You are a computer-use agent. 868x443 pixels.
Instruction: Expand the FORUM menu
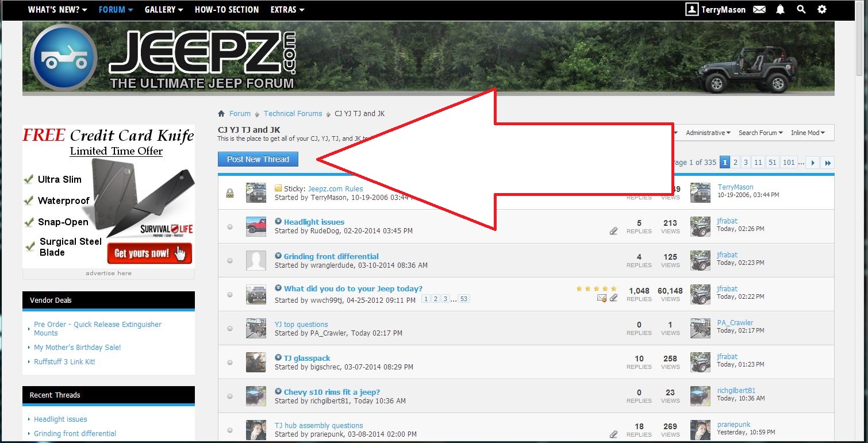click(x=116, y=10)
